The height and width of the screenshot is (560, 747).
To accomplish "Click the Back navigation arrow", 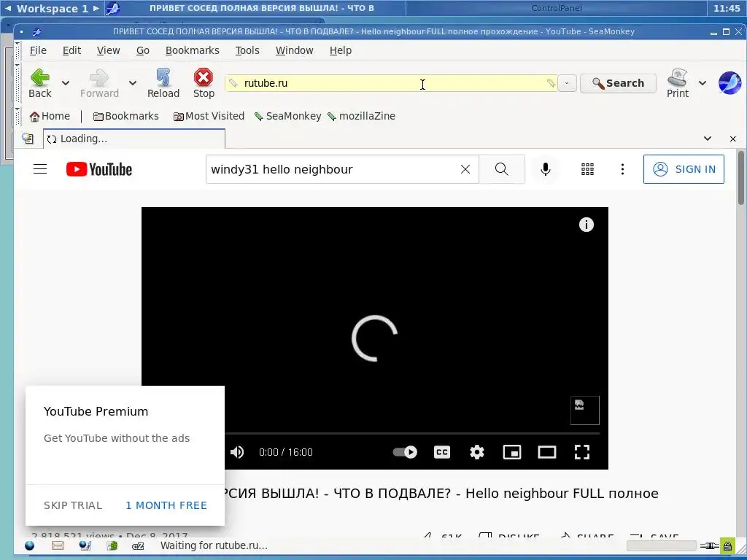I will point(40,83).
